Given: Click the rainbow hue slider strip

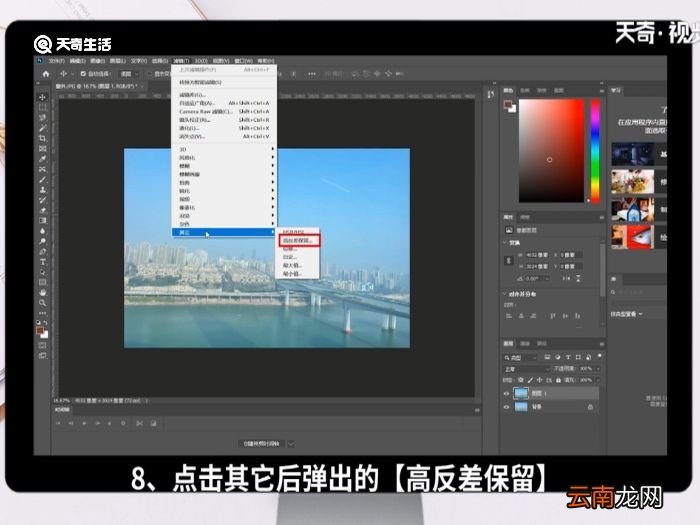Looking at the screenshot, I should [595, 151].
